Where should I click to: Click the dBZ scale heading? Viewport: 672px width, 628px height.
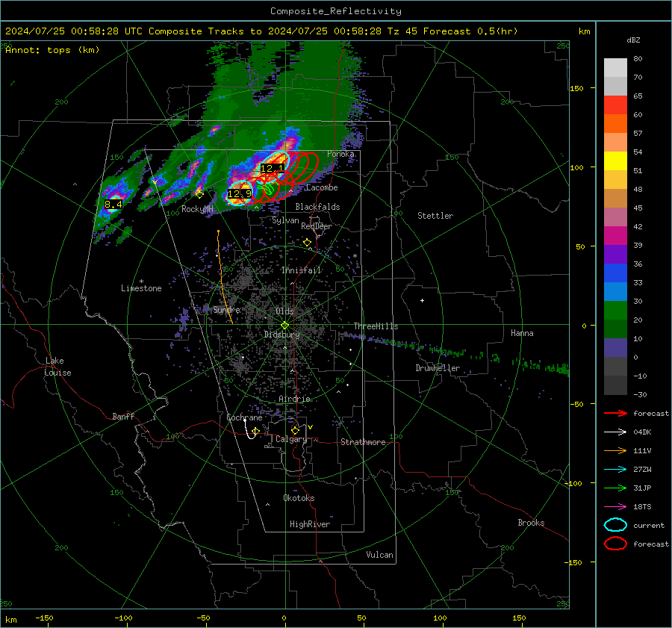[633, 40]
